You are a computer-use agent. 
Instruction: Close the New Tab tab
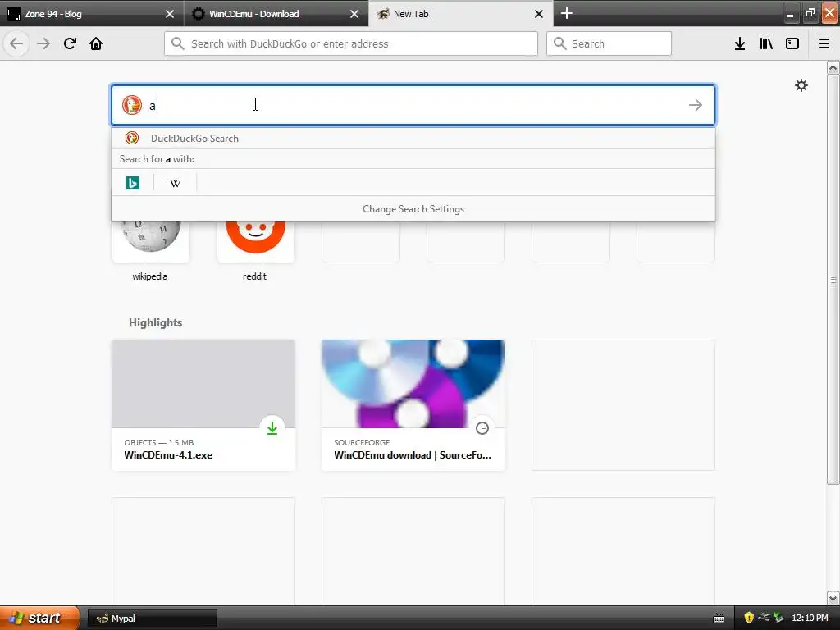(539, 14)
